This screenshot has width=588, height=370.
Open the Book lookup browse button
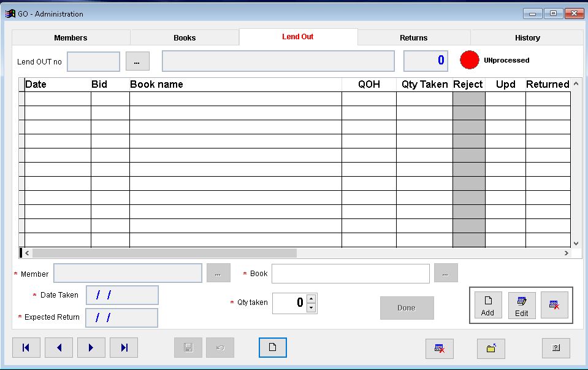pyautogui.click(x=446, y=274)
